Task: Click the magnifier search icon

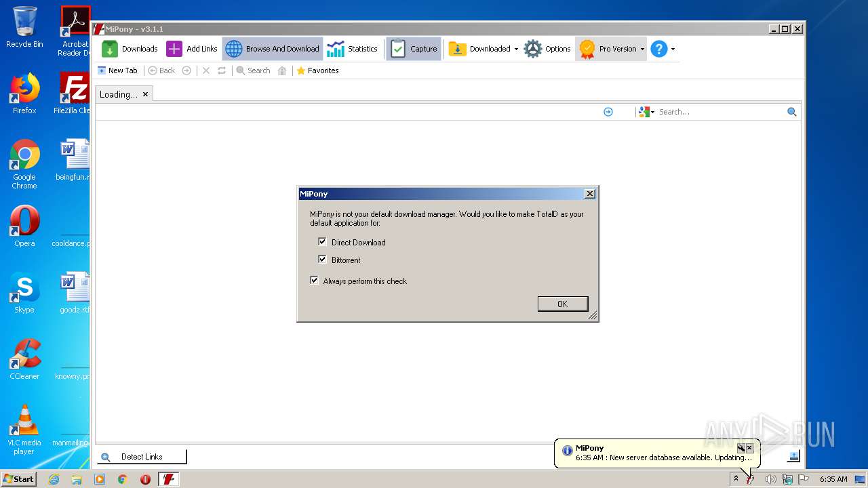Action: pyautogui.click(x=791, y=112)
